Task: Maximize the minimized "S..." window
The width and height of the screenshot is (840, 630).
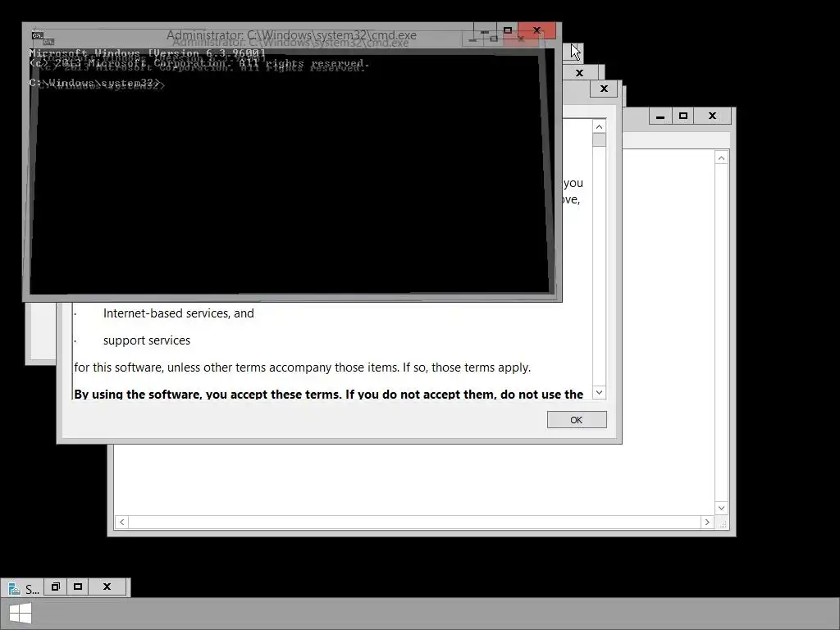Action: 78,587
